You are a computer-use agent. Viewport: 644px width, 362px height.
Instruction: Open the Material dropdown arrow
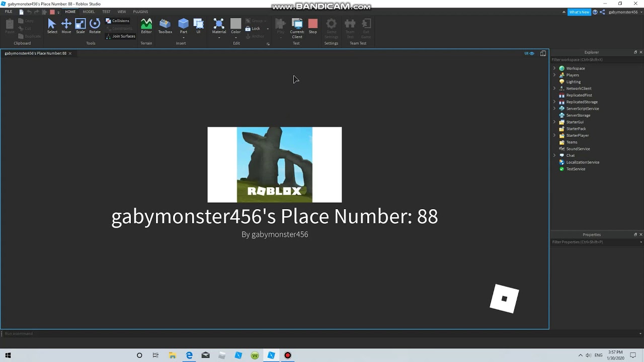pos(219,37)
